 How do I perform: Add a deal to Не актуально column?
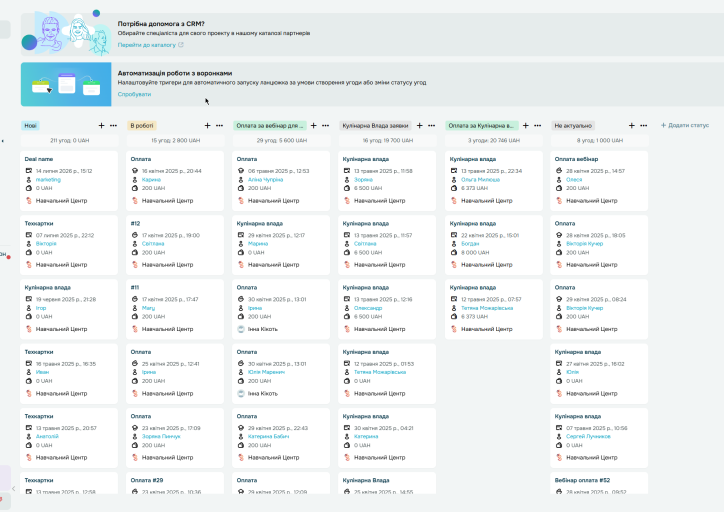pos(632,126)
